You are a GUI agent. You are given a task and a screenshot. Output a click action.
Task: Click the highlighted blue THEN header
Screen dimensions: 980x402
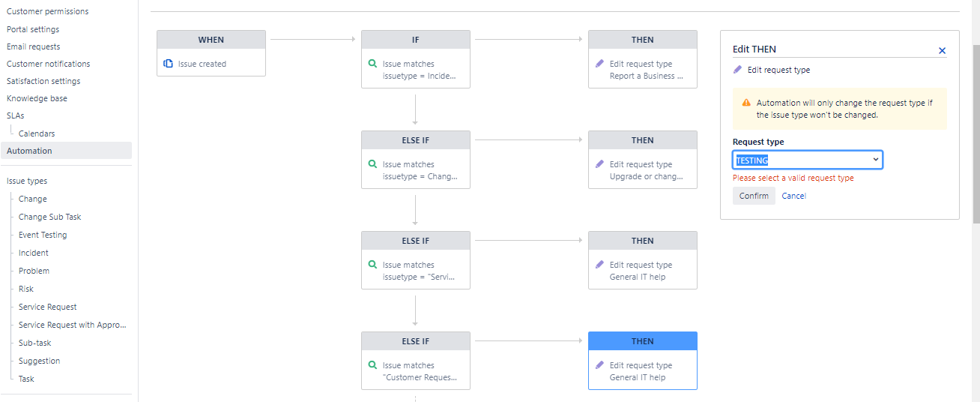[x=643, y=341]
